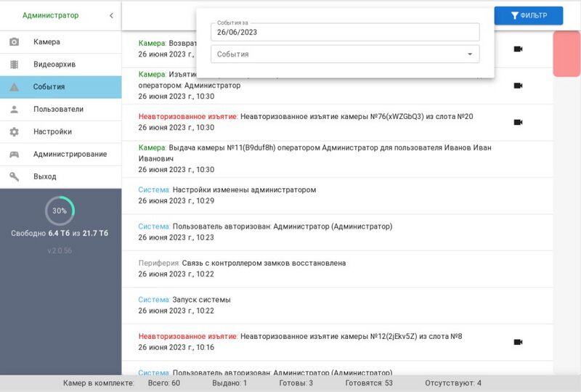This screenshot has width=581, height=392.
Task: Click the pink vertical scrollbar thumb
Action: [x=566, y=54]
